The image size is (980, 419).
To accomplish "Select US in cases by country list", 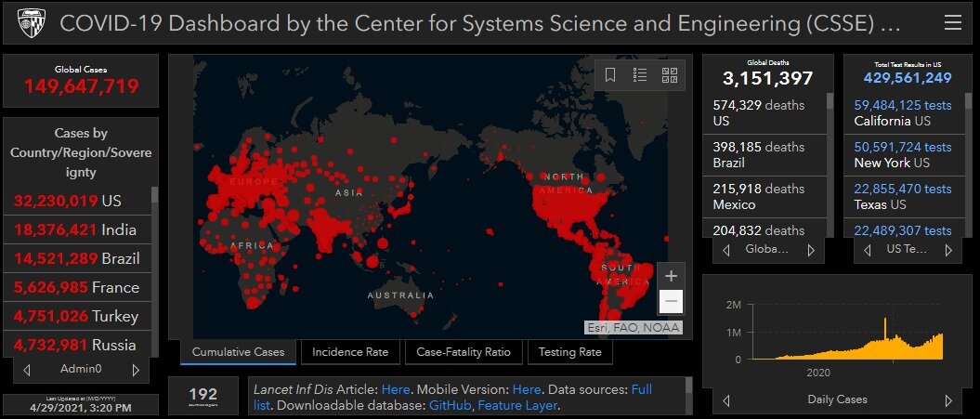I will (77, 201).
